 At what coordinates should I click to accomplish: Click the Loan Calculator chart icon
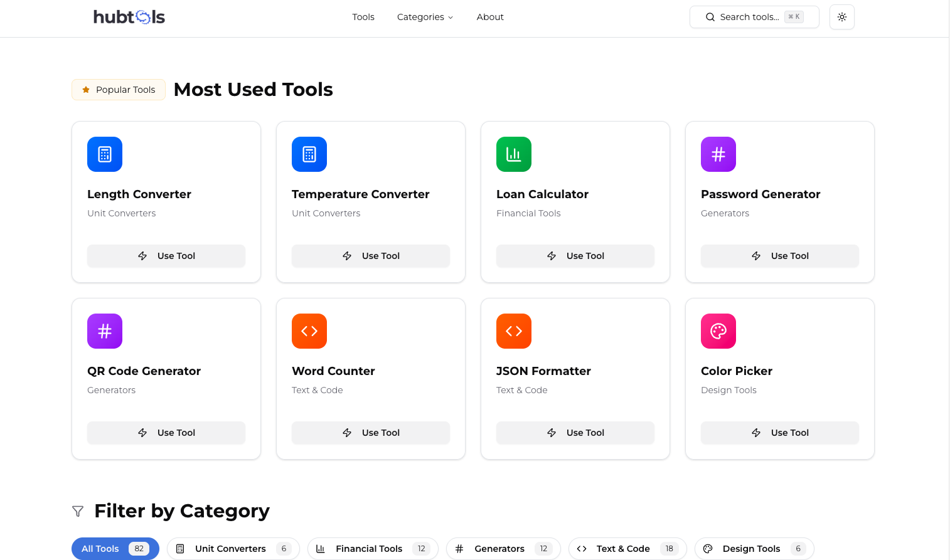513,154
